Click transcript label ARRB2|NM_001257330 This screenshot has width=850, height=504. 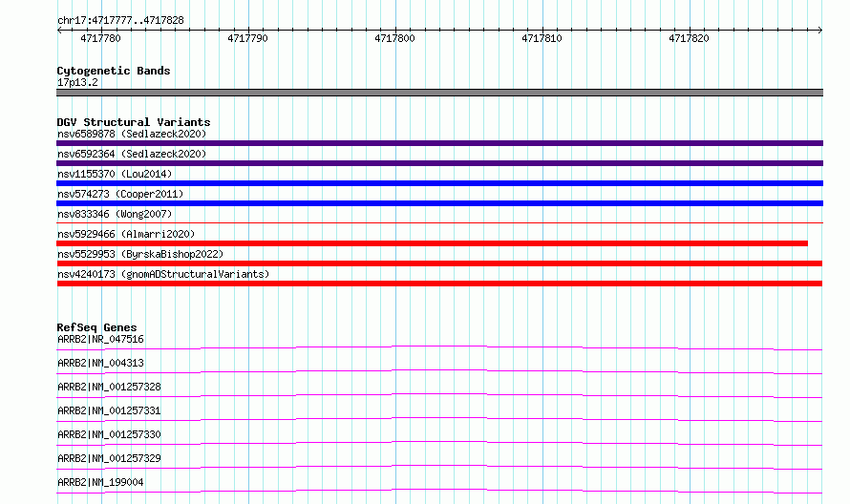(109, 434)
